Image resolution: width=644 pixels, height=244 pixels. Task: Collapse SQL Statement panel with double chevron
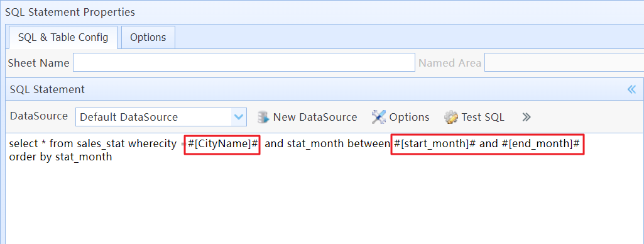tap(631, 89)
